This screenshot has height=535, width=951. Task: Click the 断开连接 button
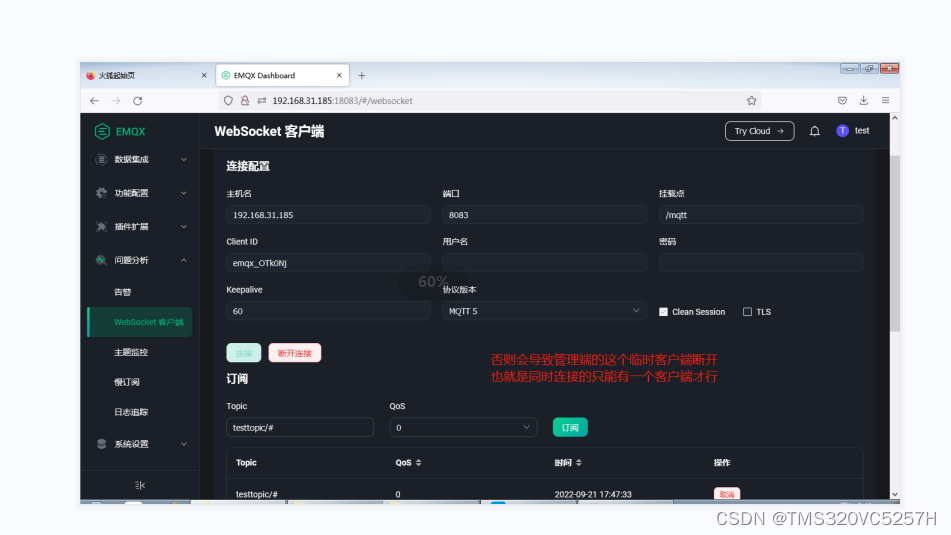click(x=295, y=353)
